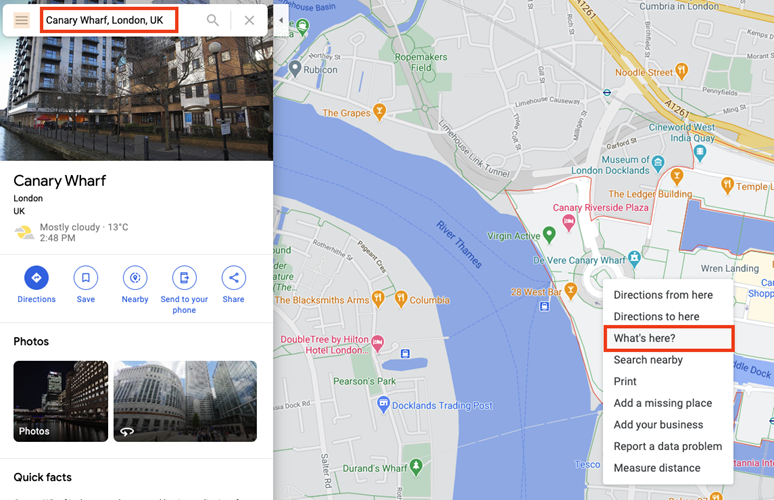This screenshot has height=500, width=774.
Task: Click the Mostly cloudy 13°C weather text
Action: pyautogui.click(x=84, y=227)
